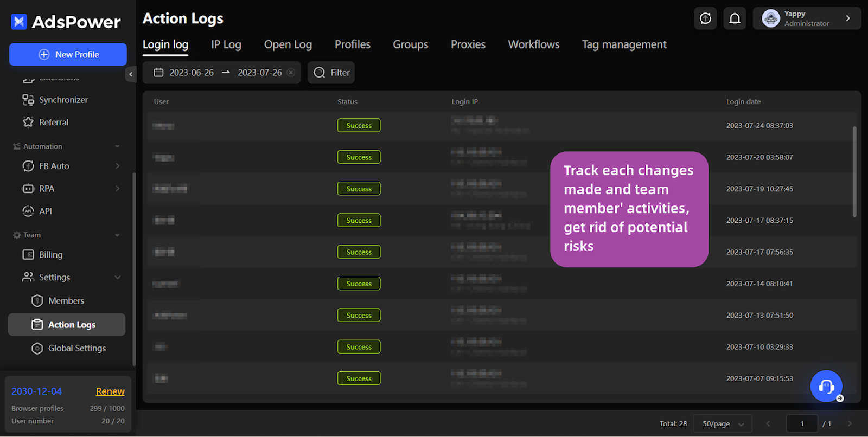Screen dimensions: 868x437
Task: Click the Renew link
Action: coord(110,391)
